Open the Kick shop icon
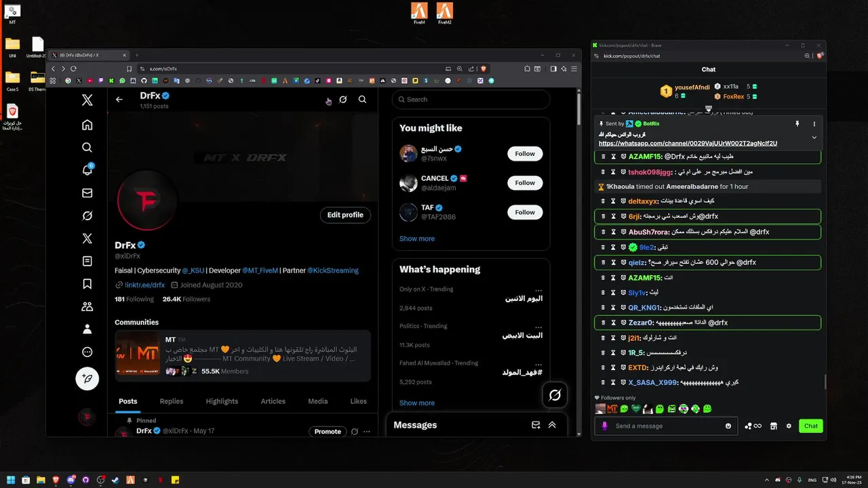The width and height of the screenshot is (868, 488). 774,426
